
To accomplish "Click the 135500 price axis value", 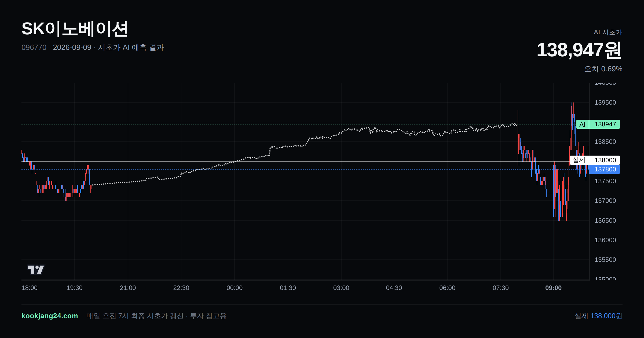I will 605,260.
